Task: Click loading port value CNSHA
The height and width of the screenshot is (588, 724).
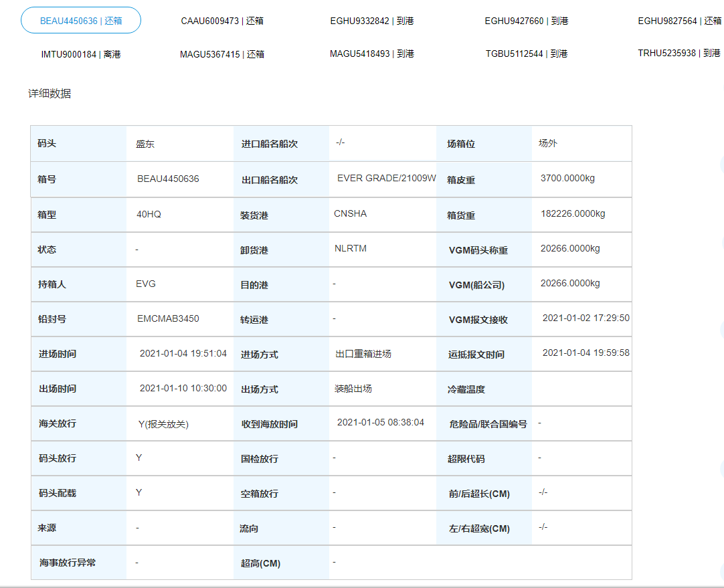Action: tap(351, 213)
